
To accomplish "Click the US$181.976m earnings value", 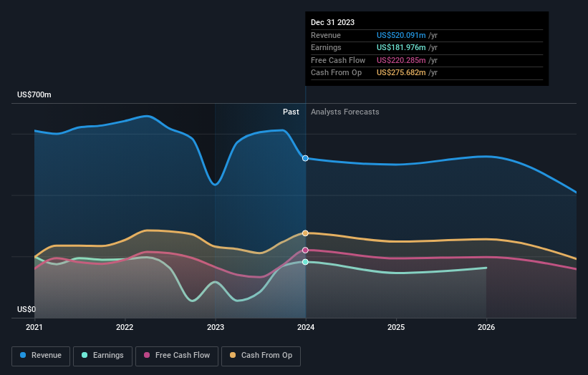I will click(401, 47).
